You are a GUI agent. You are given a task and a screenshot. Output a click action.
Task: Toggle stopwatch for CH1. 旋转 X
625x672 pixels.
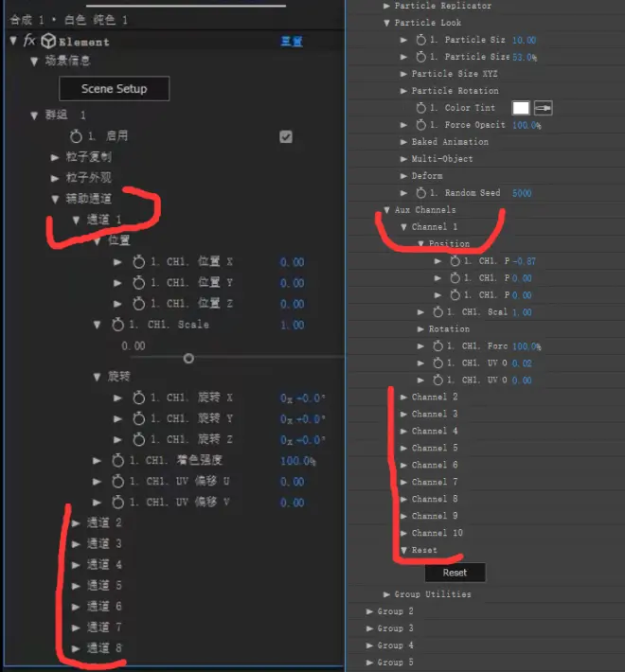tap(138, 398)
